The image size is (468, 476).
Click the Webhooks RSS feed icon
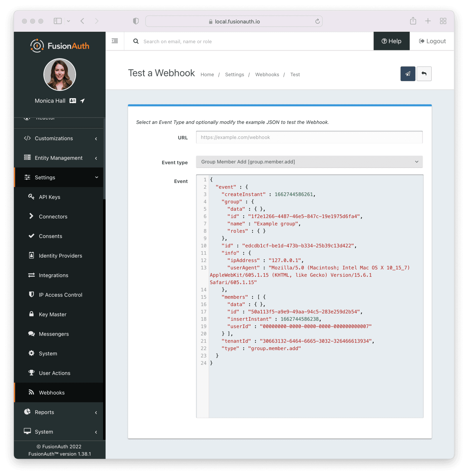31,392
